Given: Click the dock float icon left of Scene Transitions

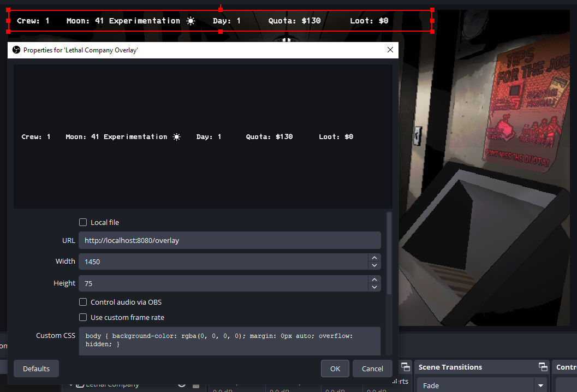Looking at the screenshot, I should tap(405, 366).
